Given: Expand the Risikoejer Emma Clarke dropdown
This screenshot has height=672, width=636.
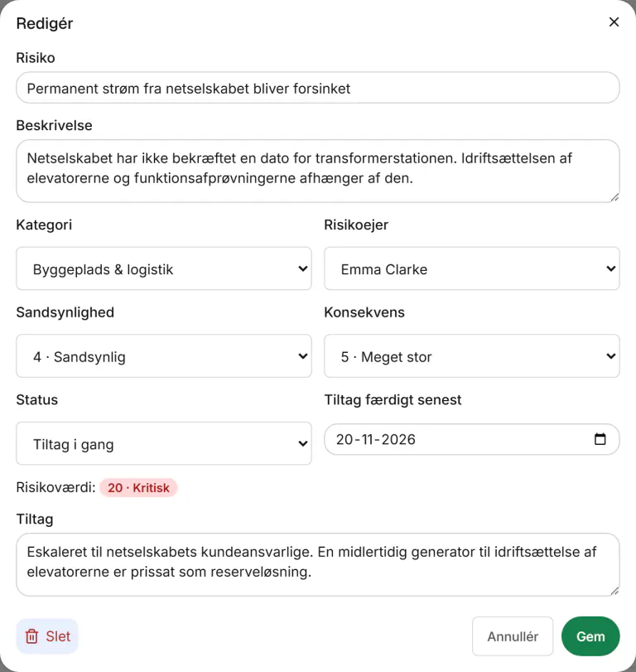Looking at the screenshot, I should (471, 268).
